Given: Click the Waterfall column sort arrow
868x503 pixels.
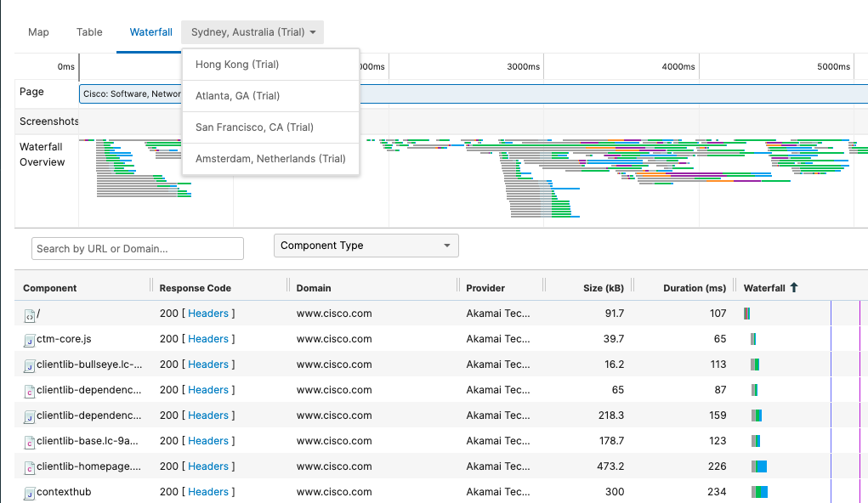Looking at the screenshot, I should (x=794, y=288).
